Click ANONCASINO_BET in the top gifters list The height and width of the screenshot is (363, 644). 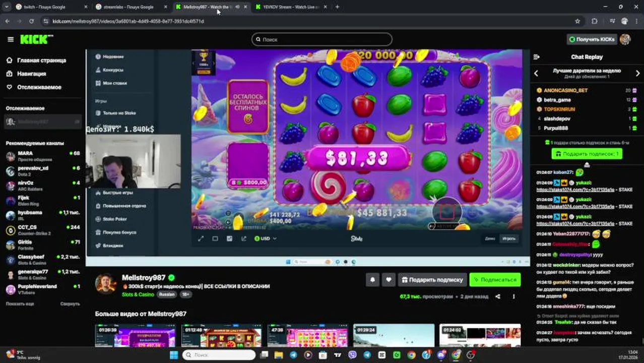(565, 90)
